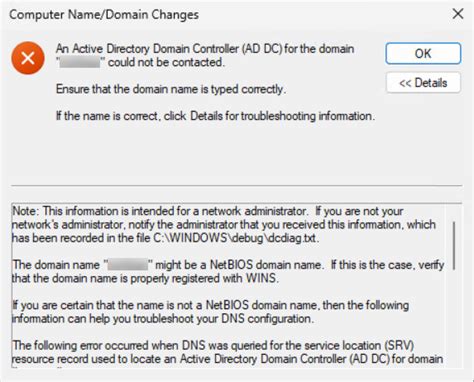
Task: Place cursor in the 'Note: This information' paragraph
Action: [x=224, y=224]
